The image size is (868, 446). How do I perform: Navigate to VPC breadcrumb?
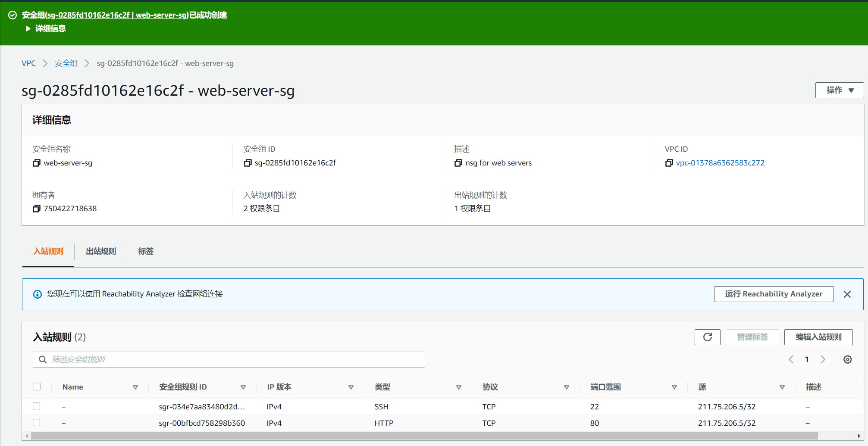click(x=29, y=63)
